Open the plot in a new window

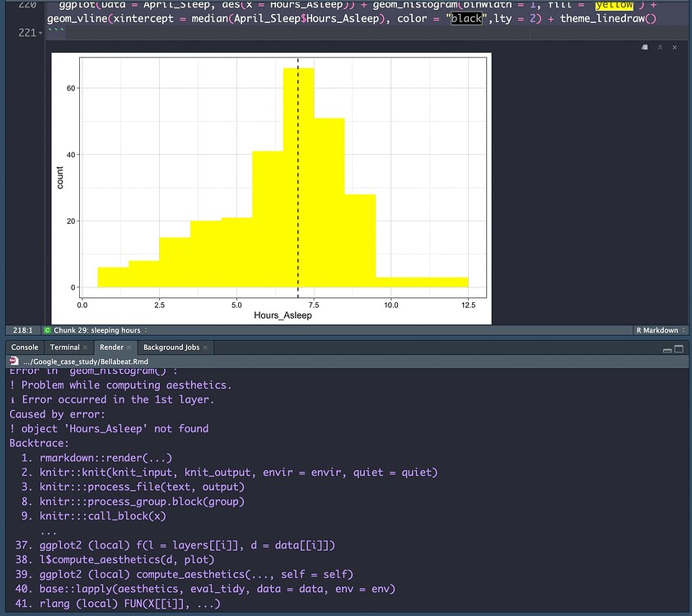(644, 48)
